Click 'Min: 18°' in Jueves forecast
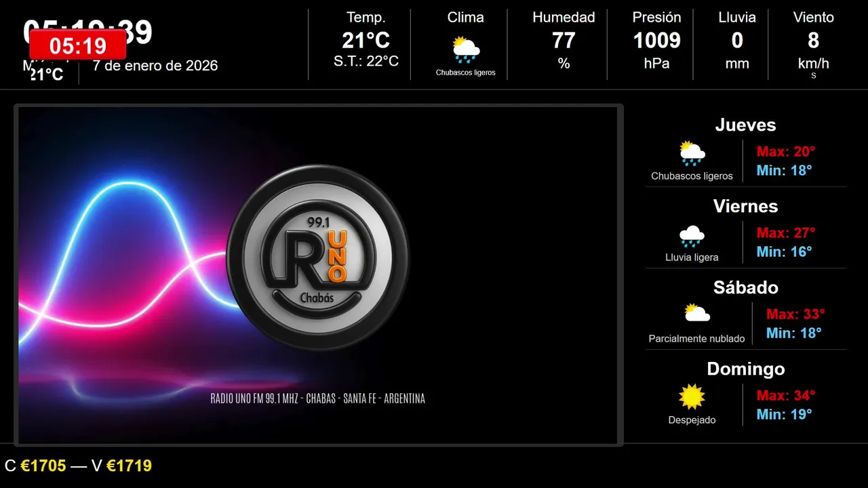Screen dimensions: 868x488 point(785,171)
